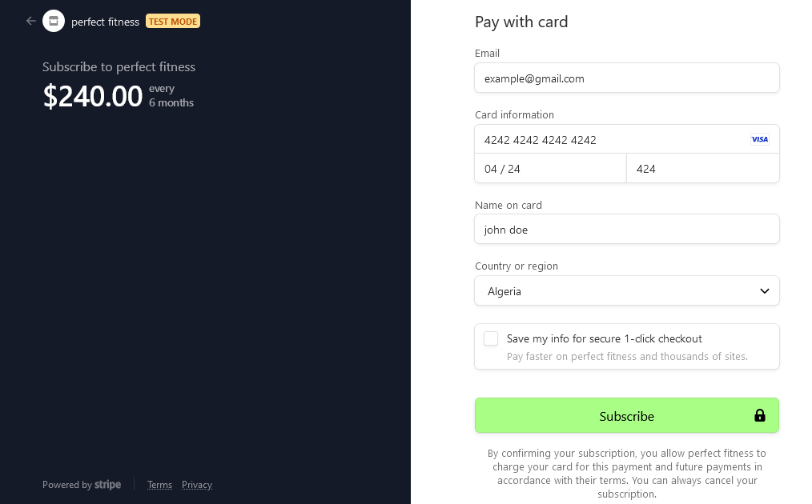The image size is (812, 504).
Task: Toggle the secure checkout save checkbox
Action: (x=491, y=338)
